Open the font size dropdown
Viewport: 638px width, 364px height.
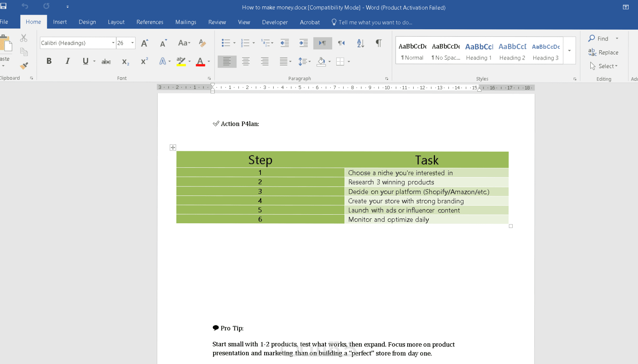click(132, 43)
